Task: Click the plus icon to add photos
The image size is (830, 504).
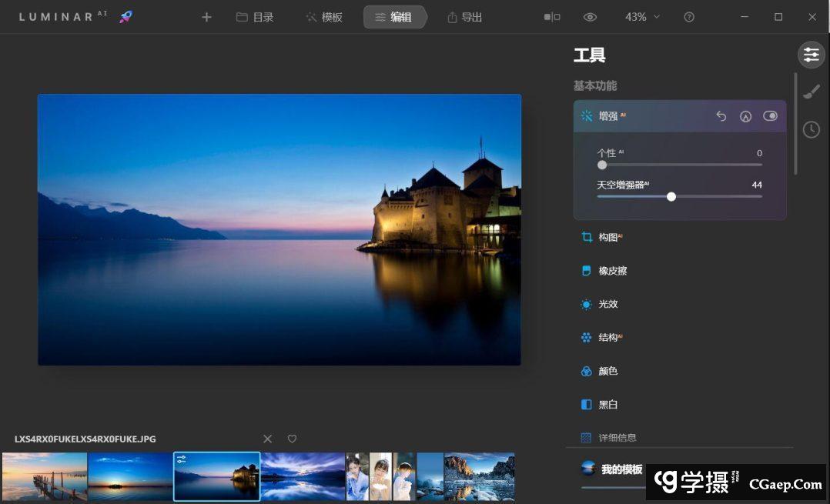Action: (206, 17)
